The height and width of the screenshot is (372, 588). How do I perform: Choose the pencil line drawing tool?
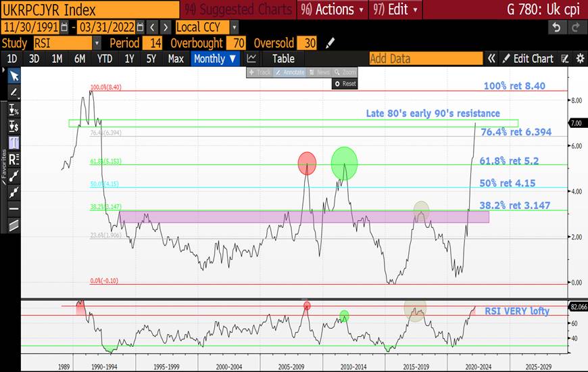(13, 93)
